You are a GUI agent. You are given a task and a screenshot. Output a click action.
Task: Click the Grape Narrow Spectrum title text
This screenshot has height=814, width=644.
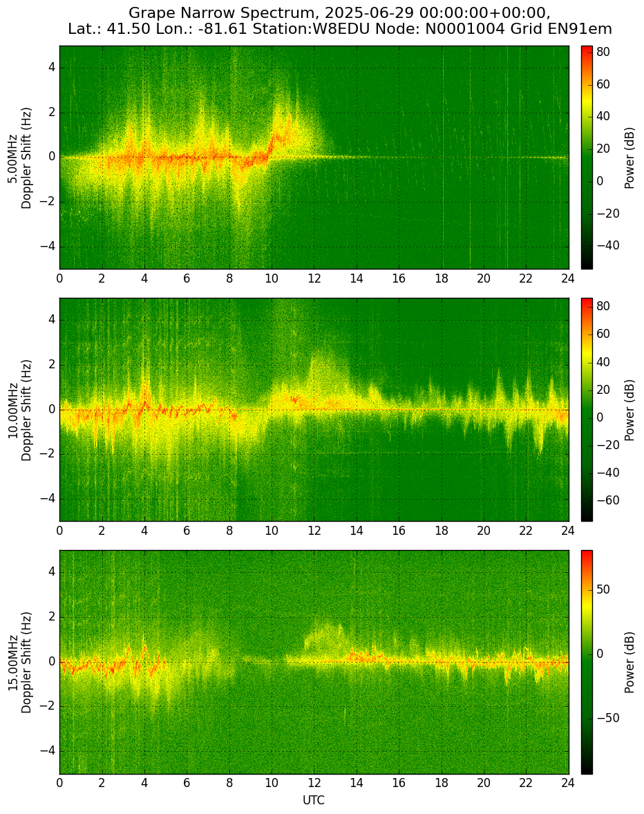pos(340,12)
